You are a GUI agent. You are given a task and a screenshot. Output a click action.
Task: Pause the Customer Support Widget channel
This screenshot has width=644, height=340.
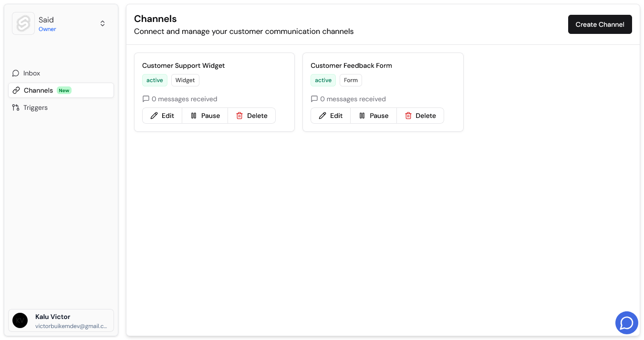[205, 116]
